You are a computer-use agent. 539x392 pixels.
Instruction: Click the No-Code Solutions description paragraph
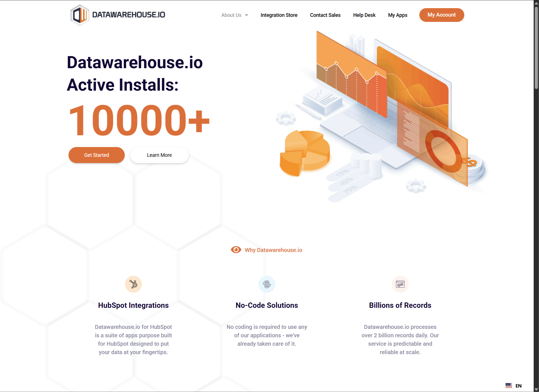click(x=267, y=335)
